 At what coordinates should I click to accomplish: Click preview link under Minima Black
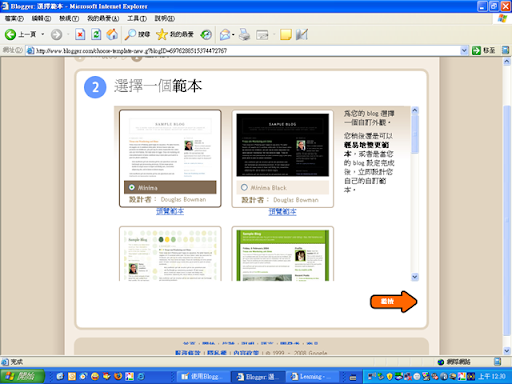click(x=282, y=211)
